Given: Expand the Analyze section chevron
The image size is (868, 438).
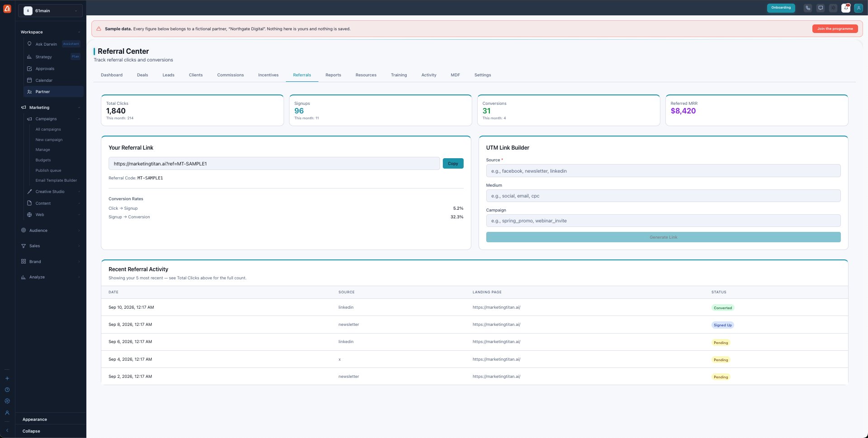Looking at the screenshot, I should click(79, 277).
